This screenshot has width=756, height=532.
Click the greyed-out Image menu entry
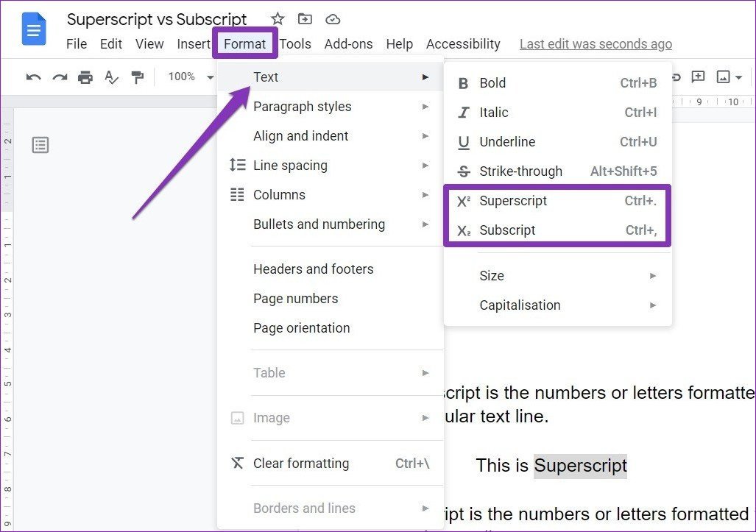[x=331, y=418]
